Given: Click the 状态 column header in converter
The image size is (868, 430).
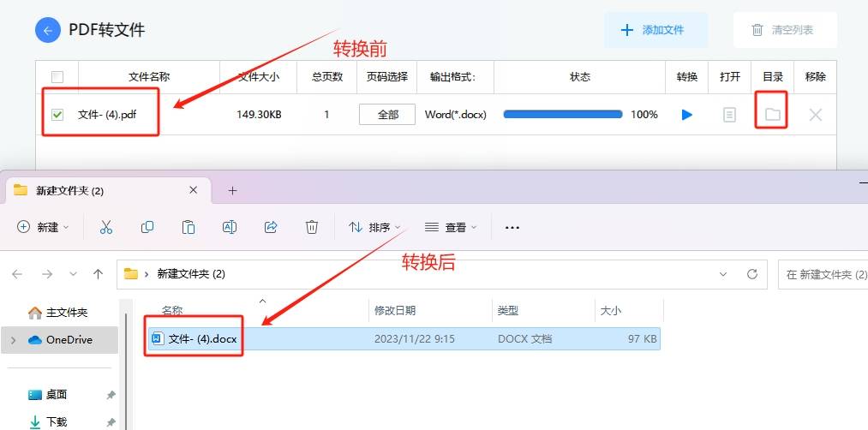Looking at the screenshot, I should pos(579,77).
